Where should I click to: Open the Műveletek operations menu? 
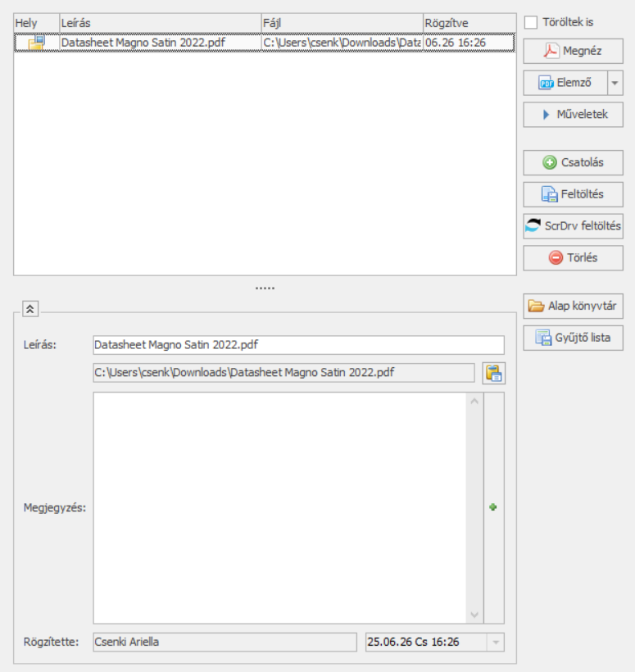[x=573, y=115]
